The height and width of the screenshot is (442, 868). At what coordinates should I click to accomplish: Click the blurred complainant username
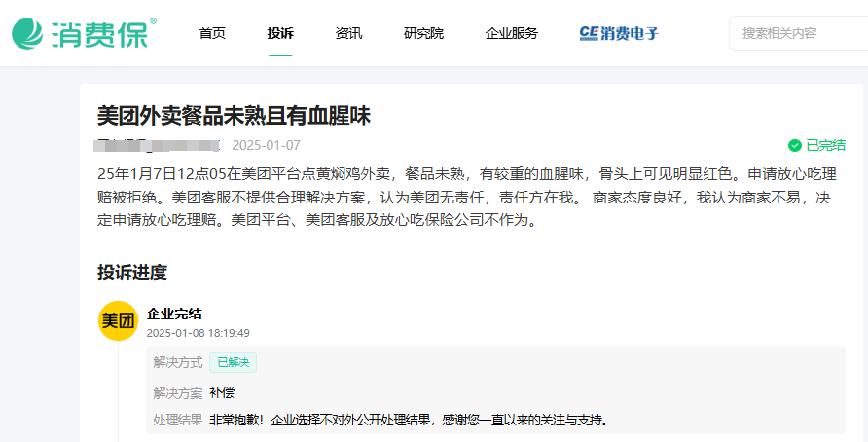159,146
